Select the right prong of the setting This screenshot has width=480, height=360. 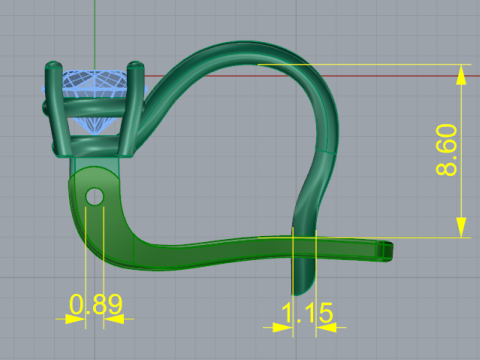[x=131, y=109]
